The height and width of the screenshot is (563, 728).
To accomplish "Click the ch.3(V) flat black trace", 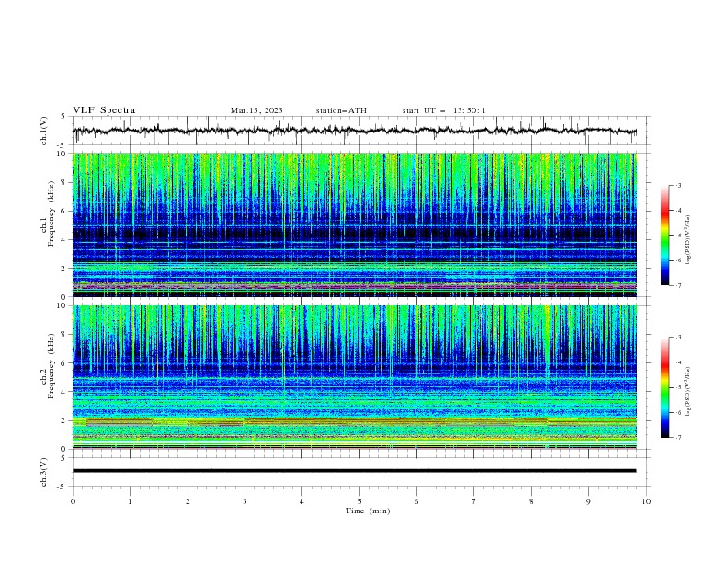I will (x=354, y=471).
